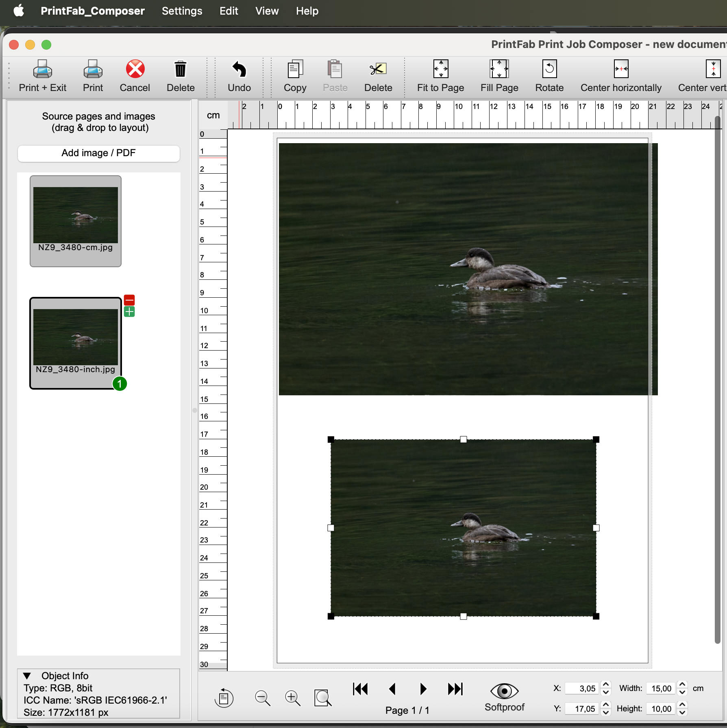Cancel the print job via toolbar
This screenshot has height=728, width=727.
[x=135, y=76]
